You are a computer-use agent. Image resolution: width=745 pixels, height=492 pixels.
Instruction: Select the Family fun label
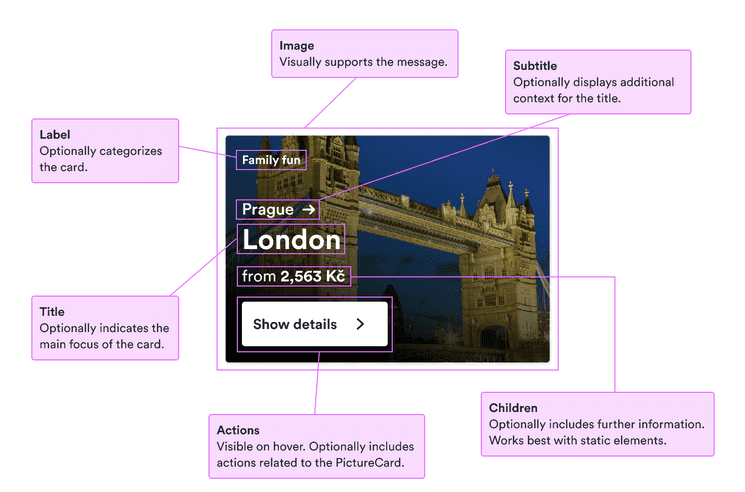point(271,160)
